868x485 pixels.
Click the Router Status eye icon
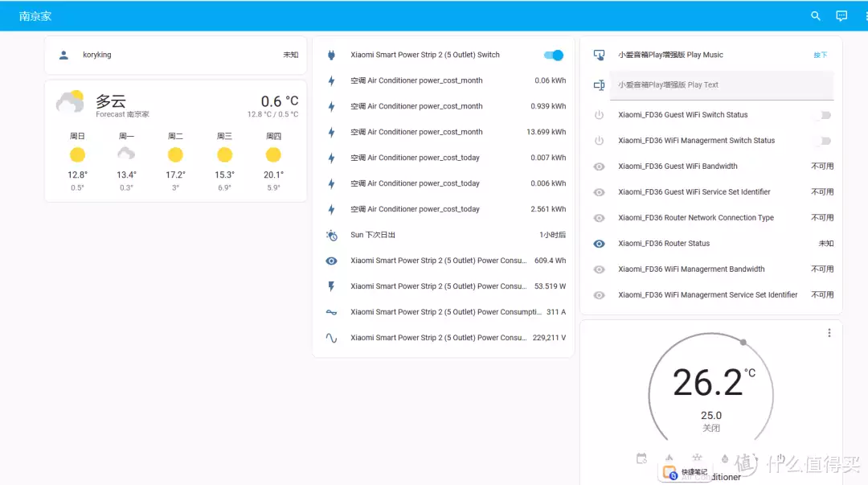599,244
